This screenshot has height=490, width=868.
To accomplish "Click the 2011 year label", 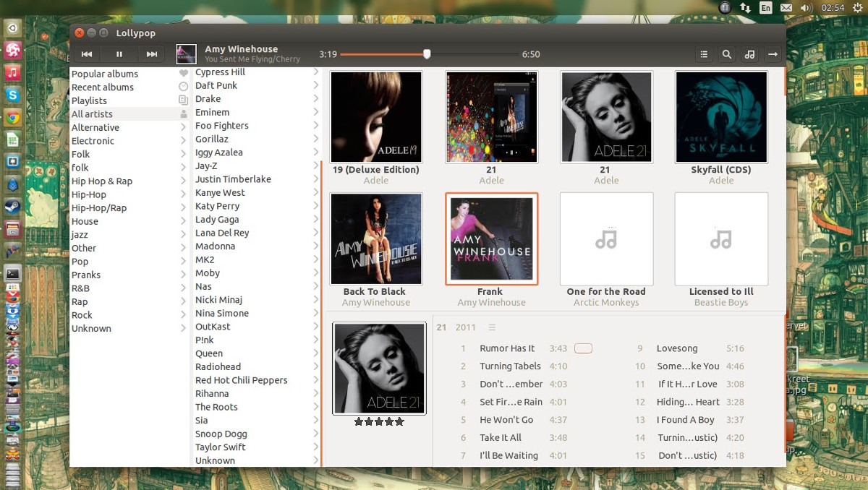I will 466,327.
